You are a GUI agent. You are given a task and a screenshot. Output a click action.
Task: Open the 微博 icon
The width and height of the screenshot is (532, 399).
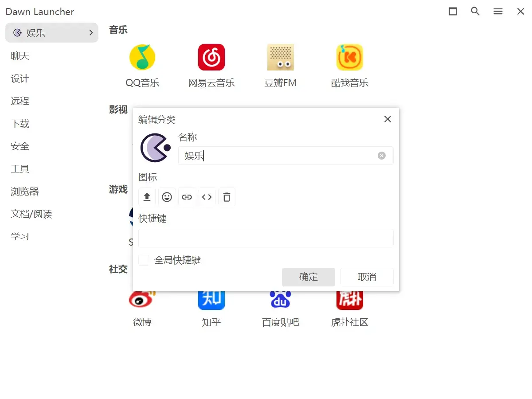142,300
